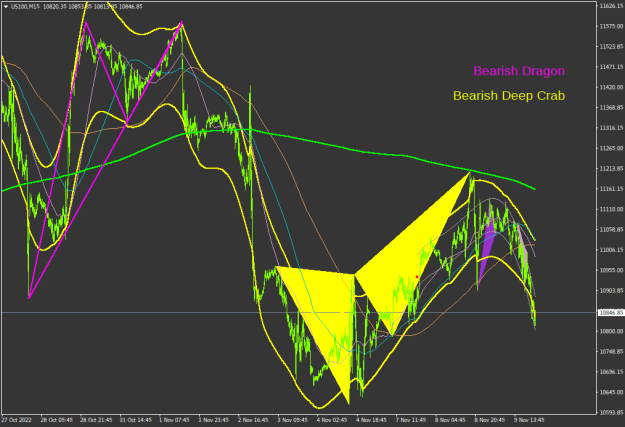
Task: Click the 9 Nov 13:45 time label
Action: [529, 420]
